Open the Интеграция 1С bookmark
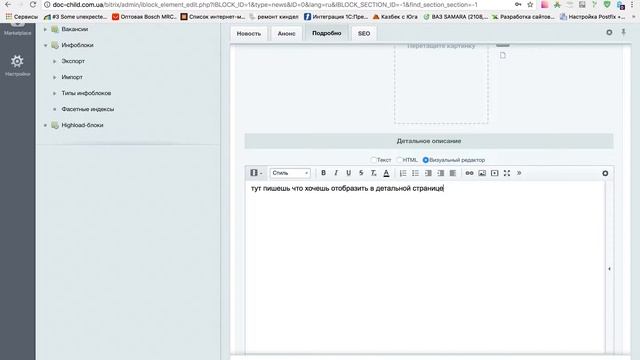Image resolution: width=640 pixels, height=360 pixels. 336,17
